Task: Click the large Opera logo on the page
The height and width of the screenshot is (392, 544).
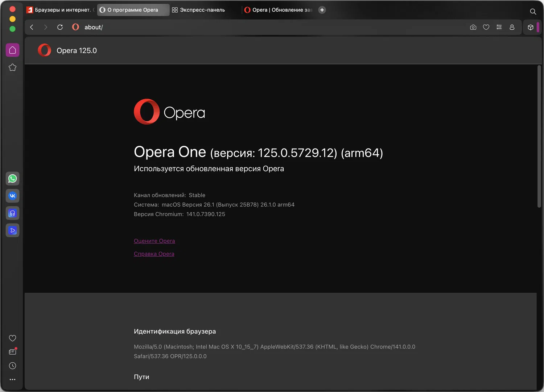Action: (x=169, y=112)
